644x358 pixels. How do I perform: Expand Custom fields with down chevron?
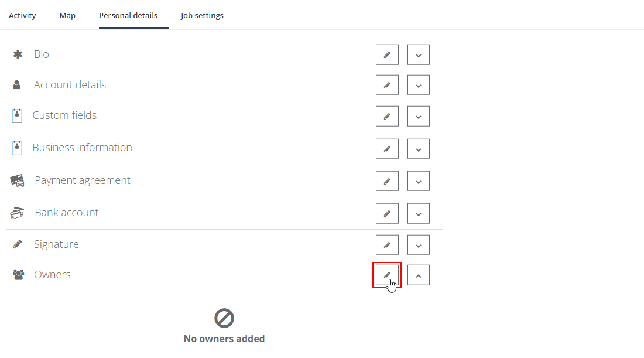pos(419,117)
